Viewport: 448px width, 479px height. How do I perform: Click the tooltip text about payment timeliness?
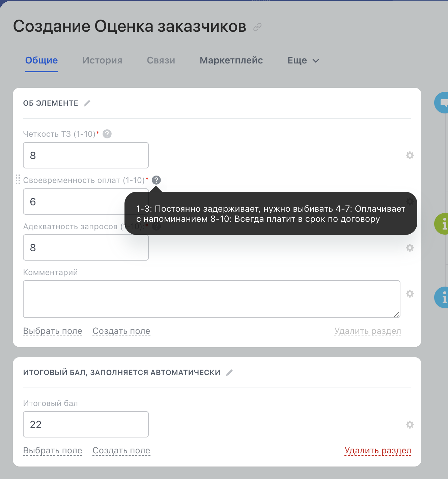point(271,214)
